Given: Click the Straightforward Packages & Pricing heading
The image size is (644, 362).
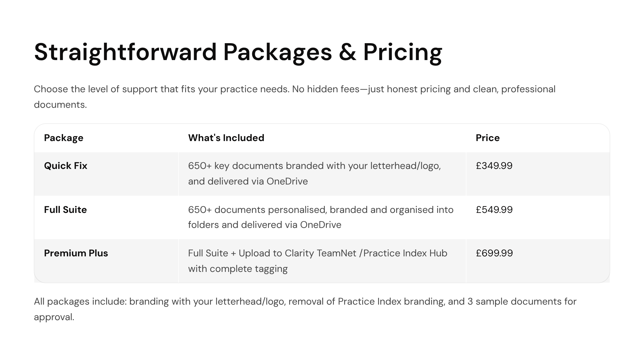Looking at the screenshot, I should tap(238, 52).
